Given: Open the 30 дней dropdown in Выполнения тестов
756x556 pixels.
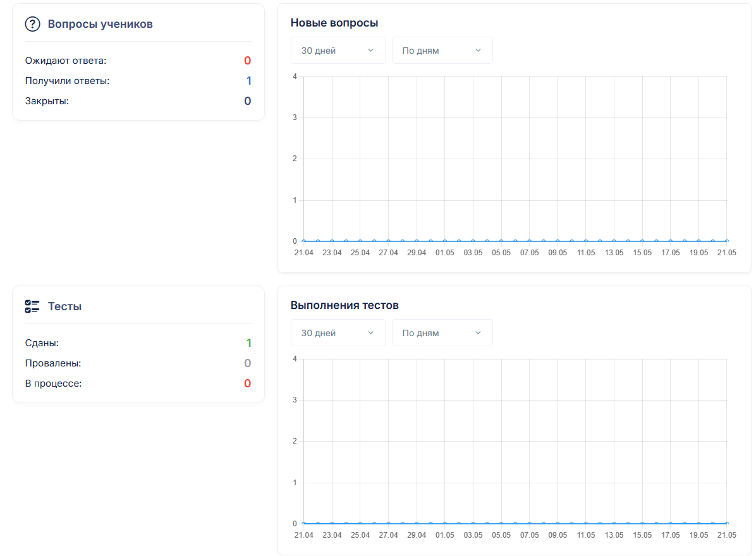Looking at the screenshot, I should tap(338, 333).
